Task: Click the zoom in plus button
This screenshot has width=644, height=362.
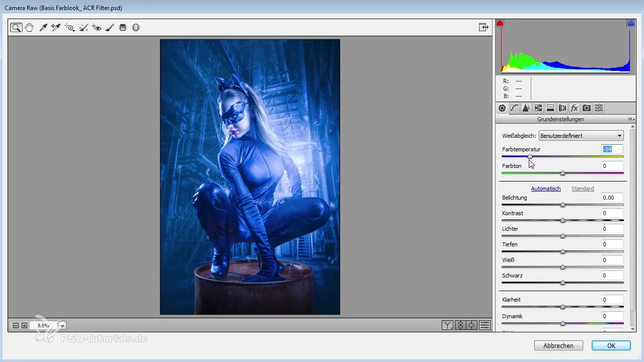Action: tap(24, 325)
